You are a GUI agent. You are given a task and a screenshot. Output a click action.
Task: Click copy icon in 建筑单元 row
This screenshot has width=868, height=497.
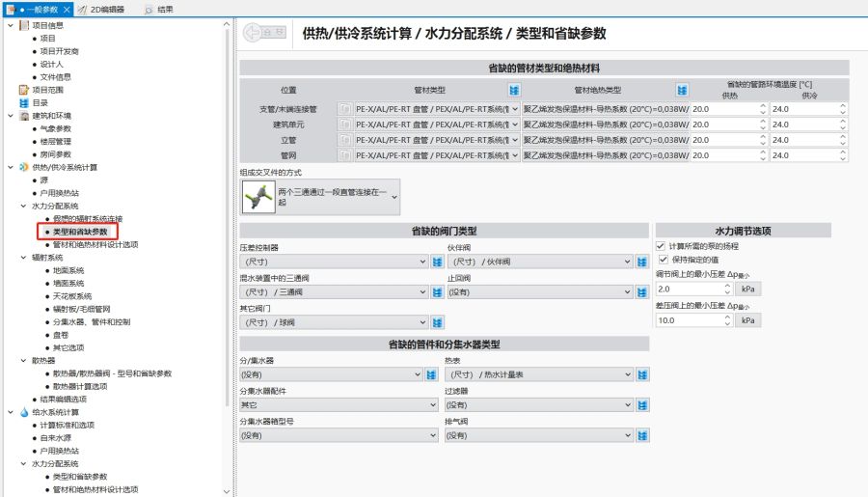(345, 124)
